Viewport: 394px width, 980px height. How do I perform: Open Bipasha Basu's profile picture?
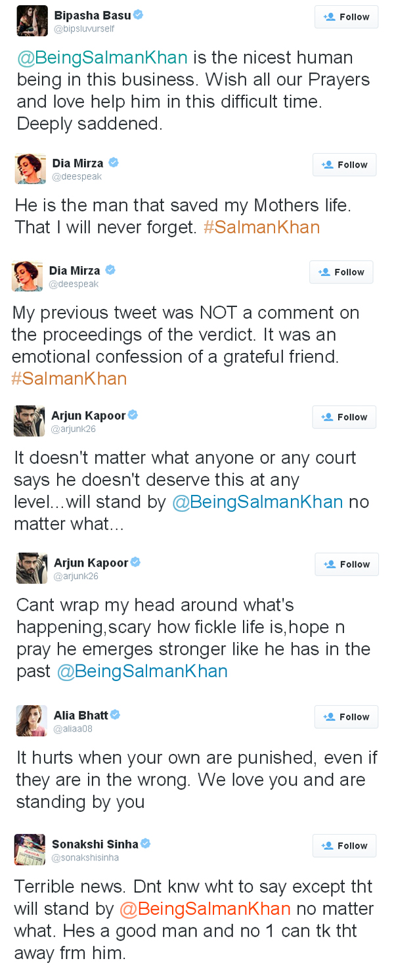tap(32, 20)
